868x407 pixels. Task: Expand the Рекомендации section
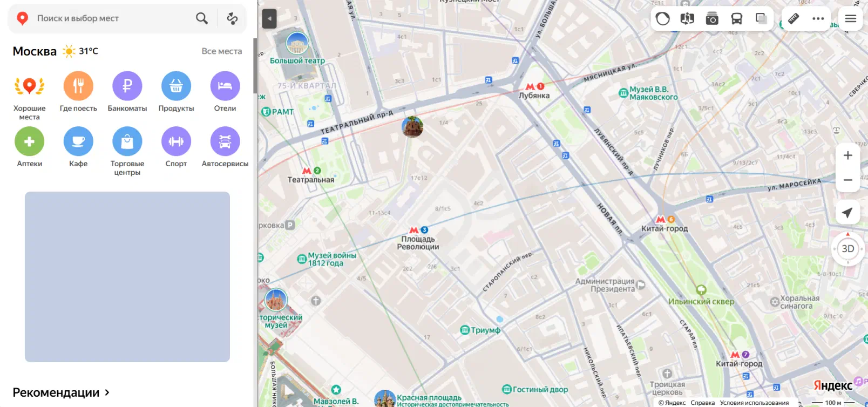[x=61, y=392]
